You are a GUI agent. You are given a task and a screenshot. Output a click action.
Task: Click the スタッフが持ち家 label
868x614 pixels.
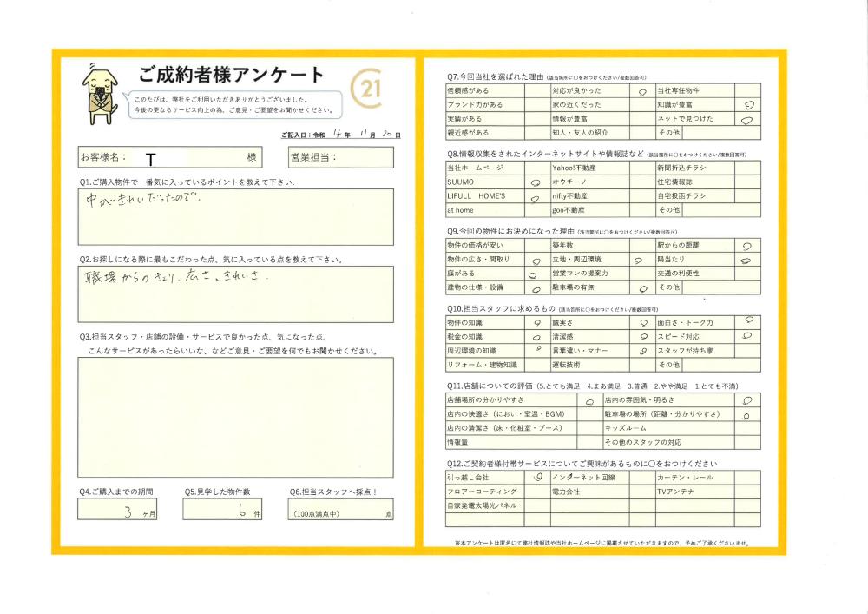click(685, 351)
